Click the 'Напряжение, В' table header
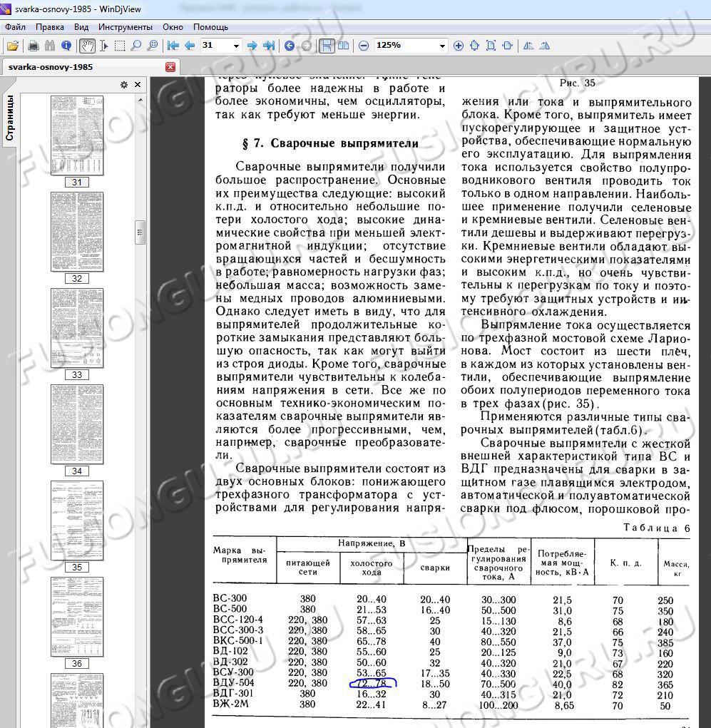 tap(372, 543)
